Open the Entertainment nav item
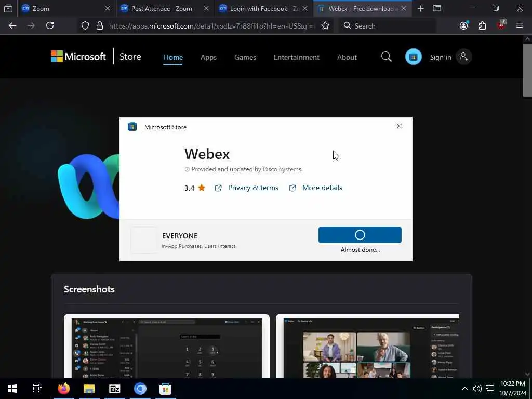The height and width of the screenshot is (399, 532). [297, 57]
